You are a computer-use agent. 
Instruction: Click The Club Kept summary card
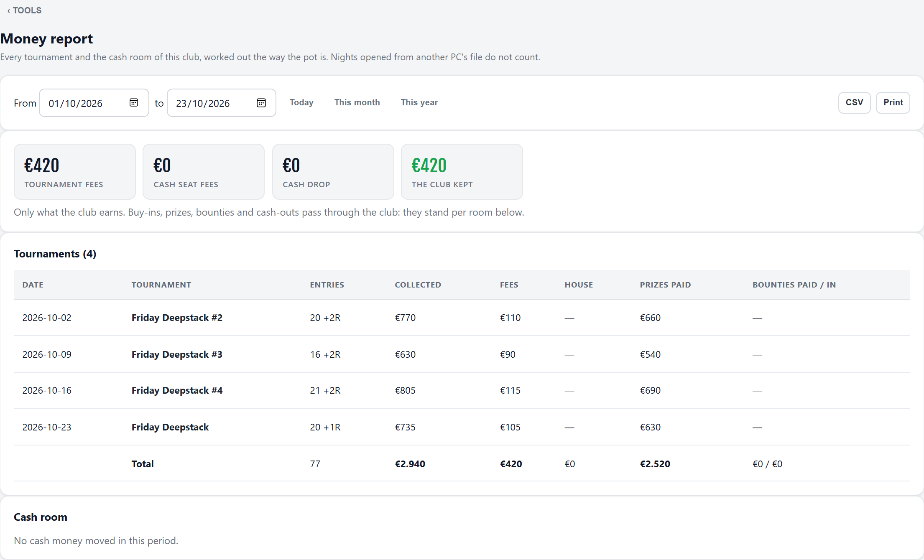pos(462,172)
